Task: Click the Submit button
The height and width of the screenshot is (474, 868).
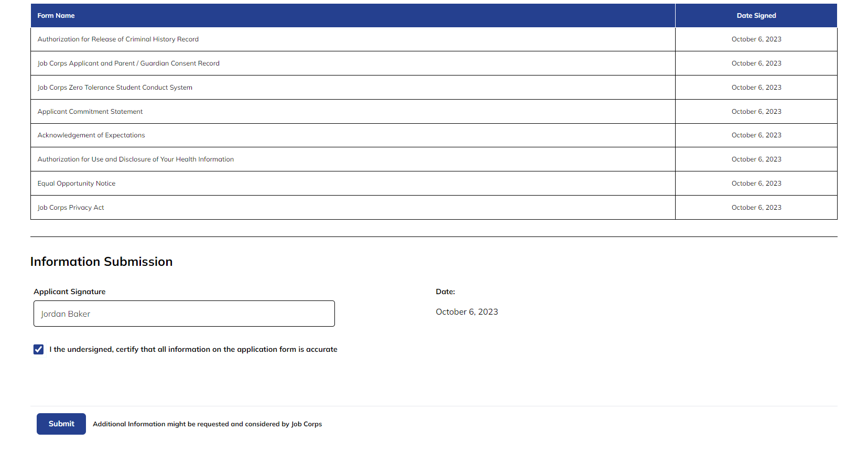Action: point(61,424)
